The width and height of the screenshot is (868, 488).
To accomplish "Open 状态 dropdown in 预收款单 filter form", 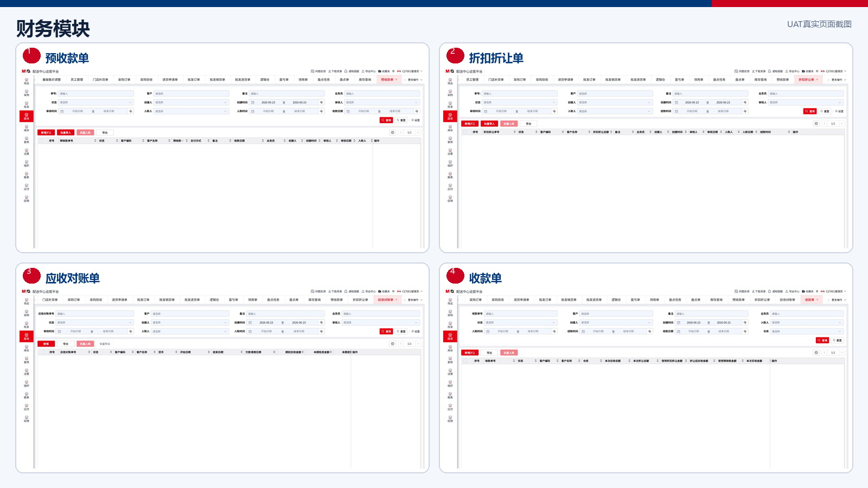I will point(95,102).
